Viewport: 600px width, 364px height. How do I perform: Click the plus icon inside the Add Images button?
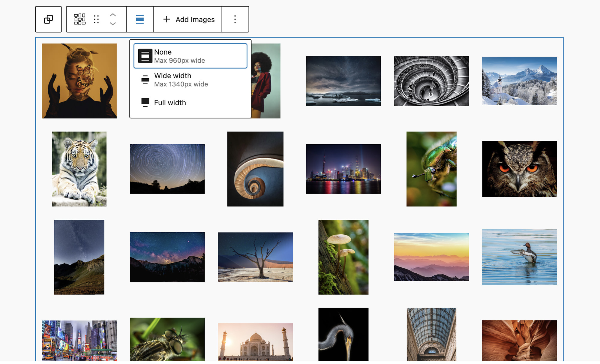coord(166,19)
